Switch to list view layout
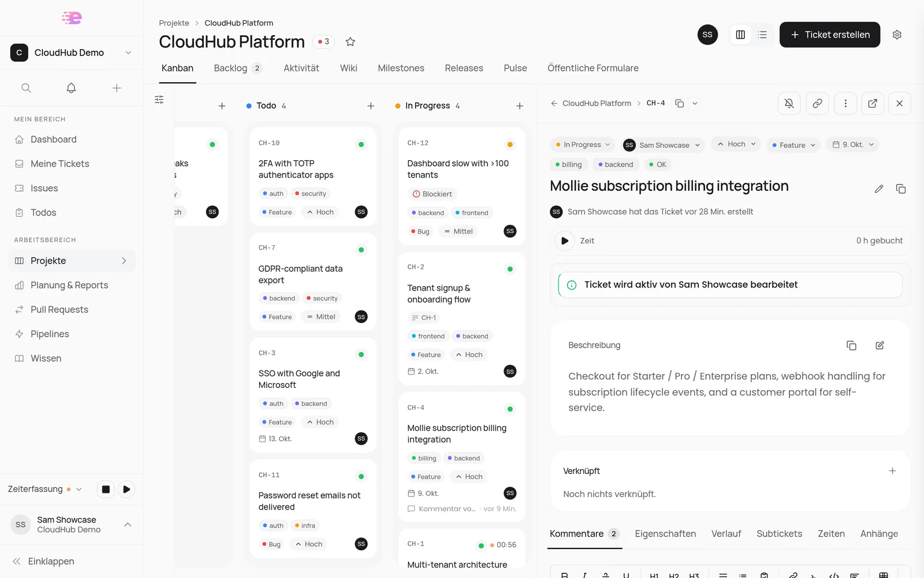This screenshot has height=578, width=924. pyautogui.click(x=762, y=35)
